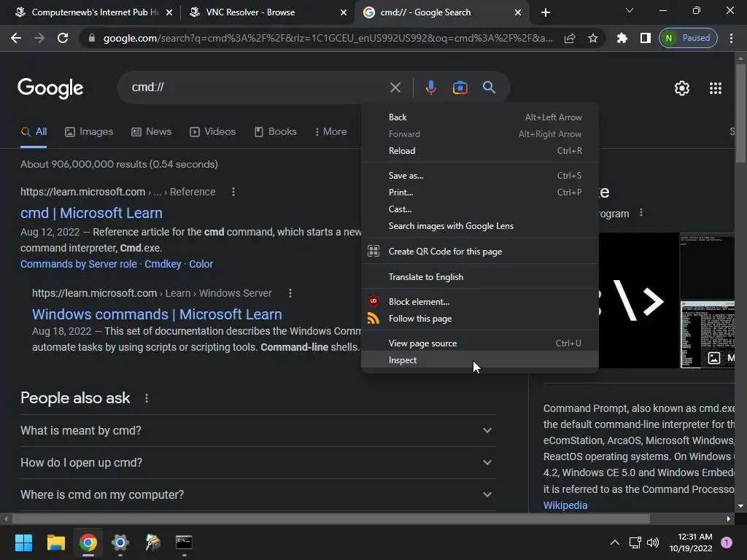Open options for cmd Microsoft Learn result
Screen dimensions: 747x560
point(233,192)
